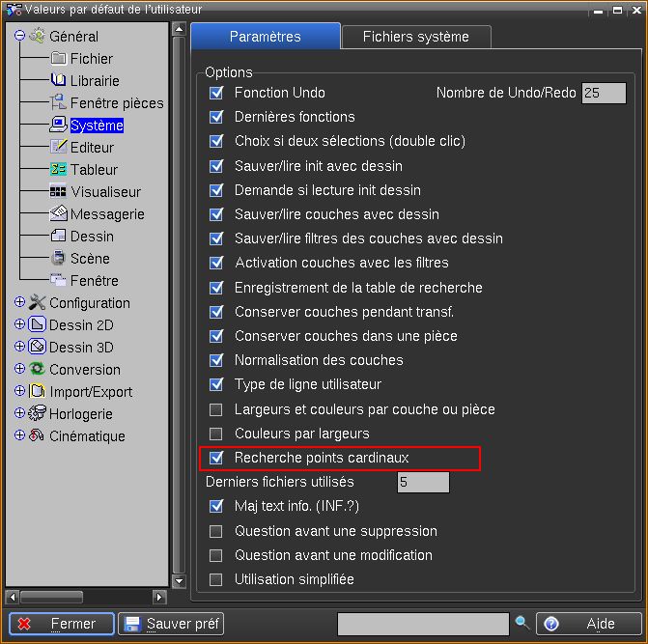
Task: Toggle Recherche points cardinaux checkbox
Action: click(216, 458)
